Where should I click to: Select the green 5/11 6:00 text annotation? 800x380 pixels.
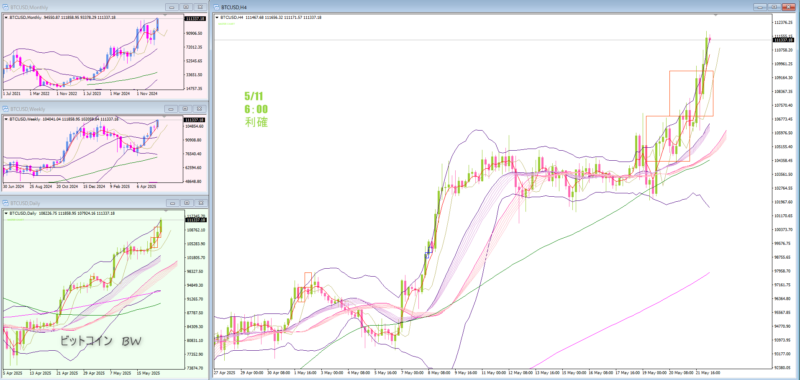256,109
